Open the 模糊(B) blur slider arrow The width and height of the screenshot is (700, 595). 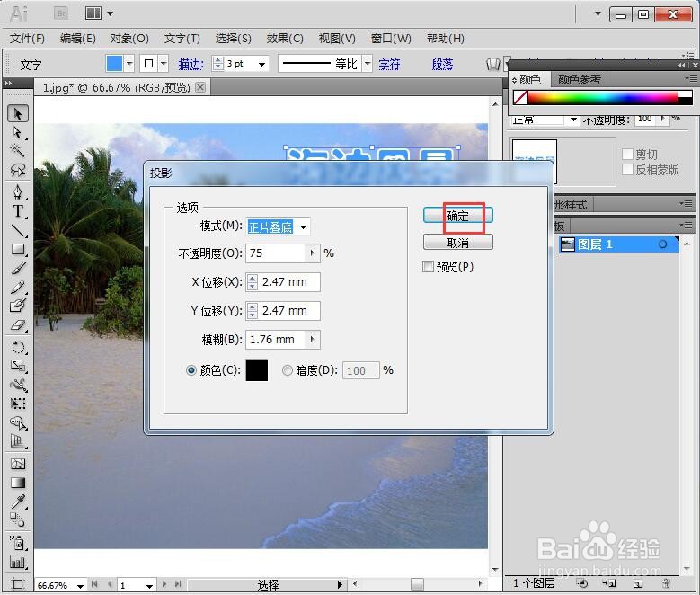[x=312, y=339]
